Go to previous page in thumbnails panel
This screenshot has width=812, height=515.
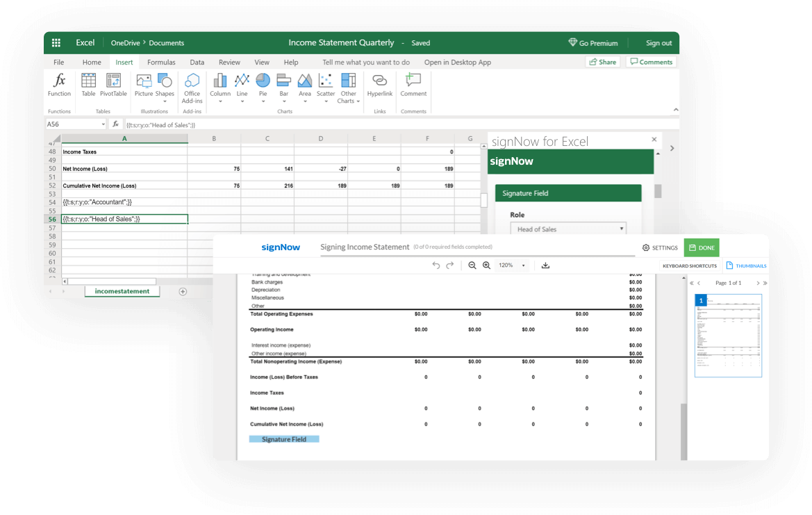pyautogui.click(x=699, y=284)
